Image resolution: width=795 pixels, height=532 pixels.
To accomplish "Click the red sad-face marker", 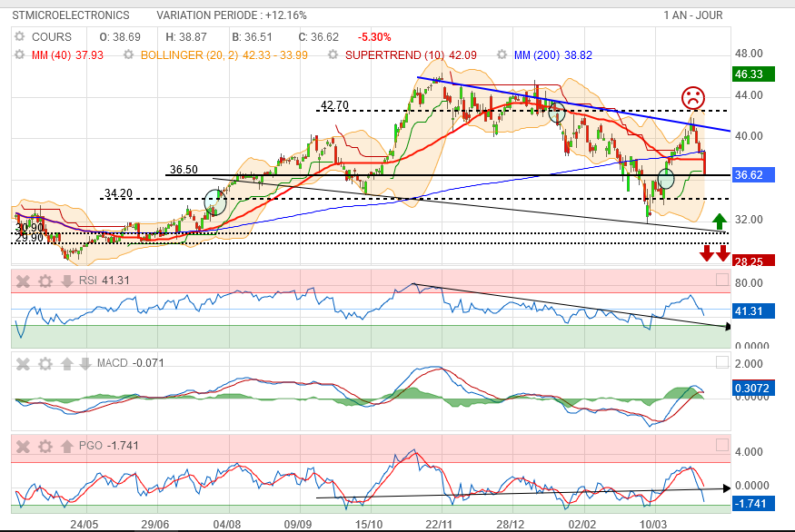I will [693, 98].
